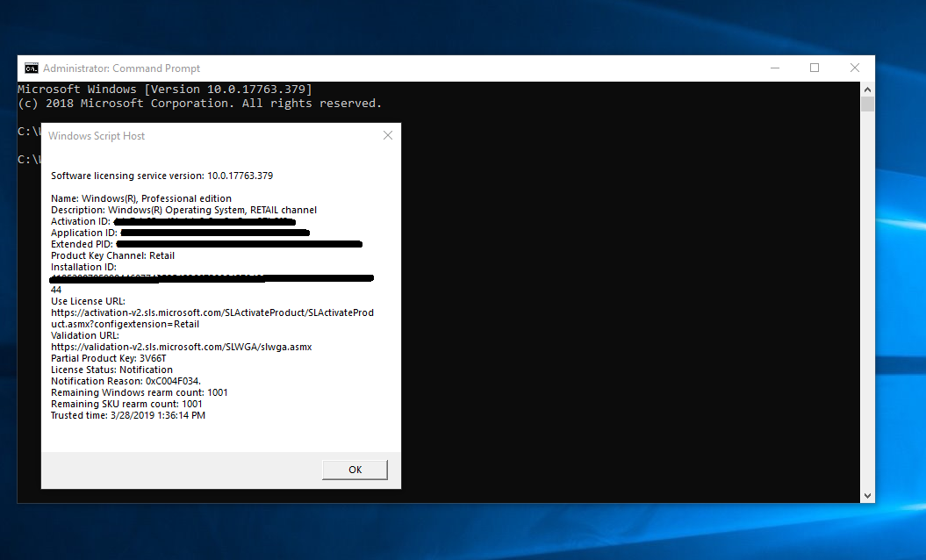Click 'Administrator: Command Prompt' title text
Screen dimensions: 926x560
[x=122, y=68]
